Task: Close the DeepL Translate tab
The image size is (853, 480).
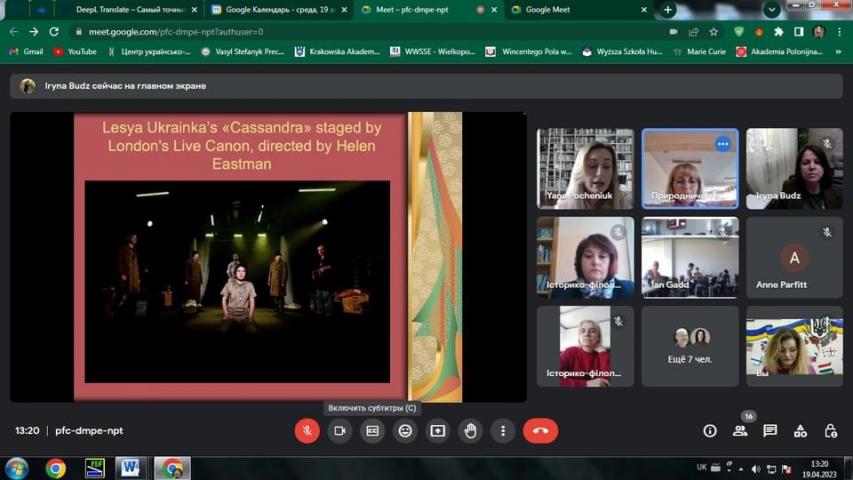Action: pos(194,10)
